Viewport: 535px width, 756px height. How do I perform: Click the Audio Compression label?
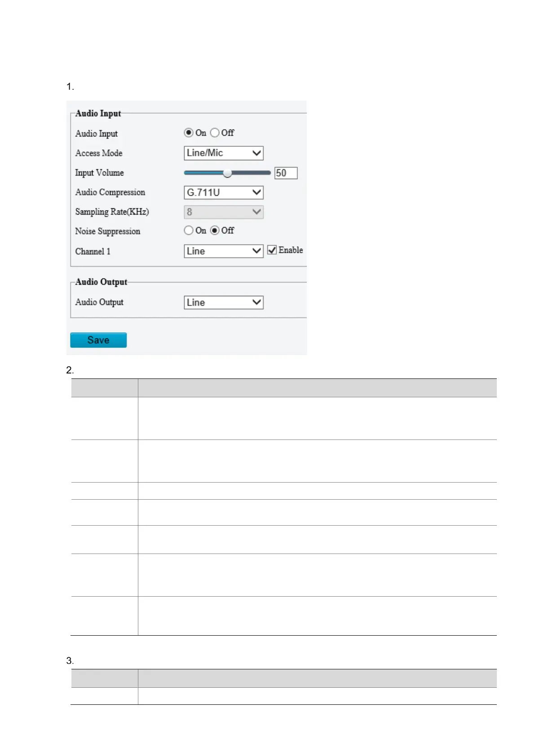(x=110, y=192)
